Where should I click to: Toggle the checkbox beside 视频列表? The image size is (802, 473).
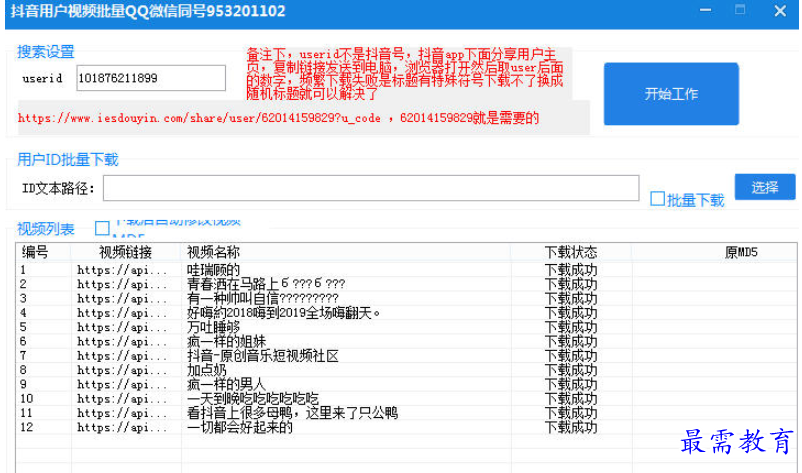tap(102, 228)
